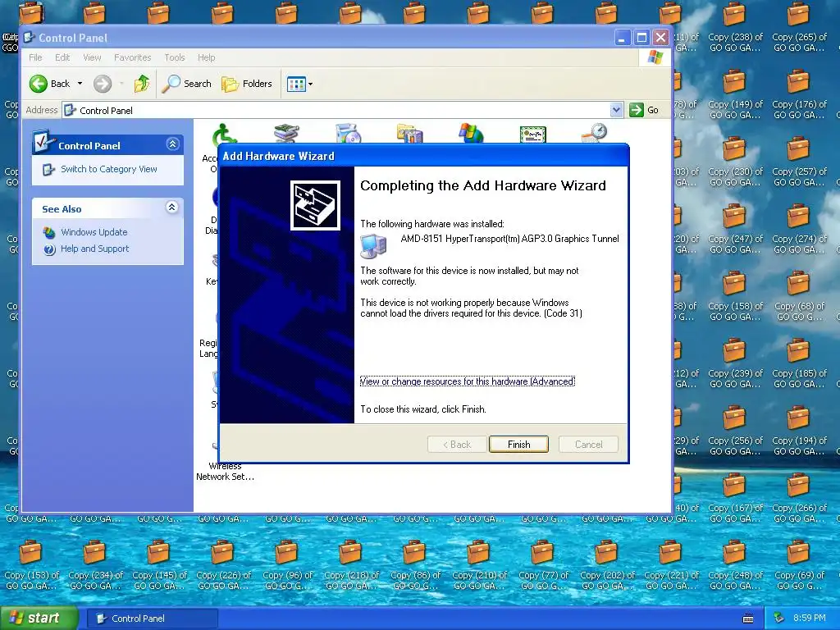Select desktop icon Copy (238) of GO GO GA
This screenshot has height=630, width=840.
[x=734, y=27]
